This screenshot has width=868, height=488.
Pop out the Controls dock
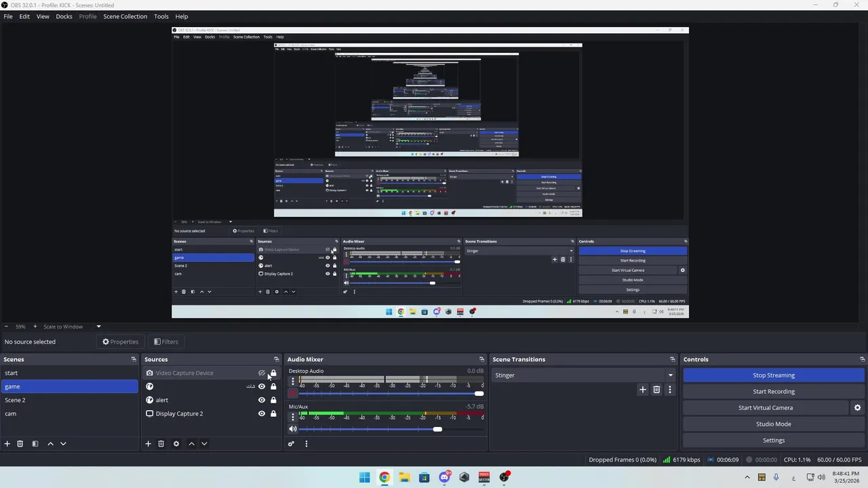tap(863, 359)
